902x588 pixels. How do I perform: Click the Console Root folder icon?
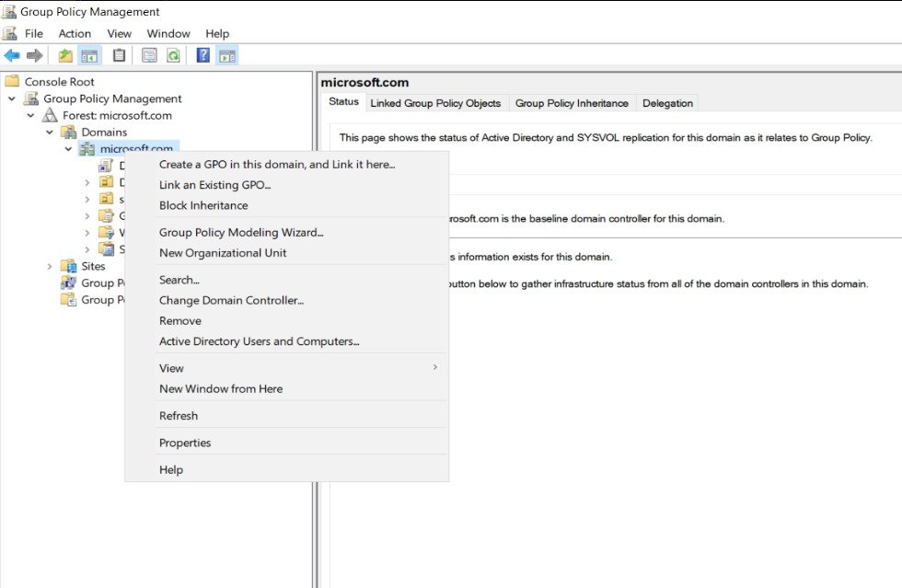pyautogui.click(x=12, y=81)
